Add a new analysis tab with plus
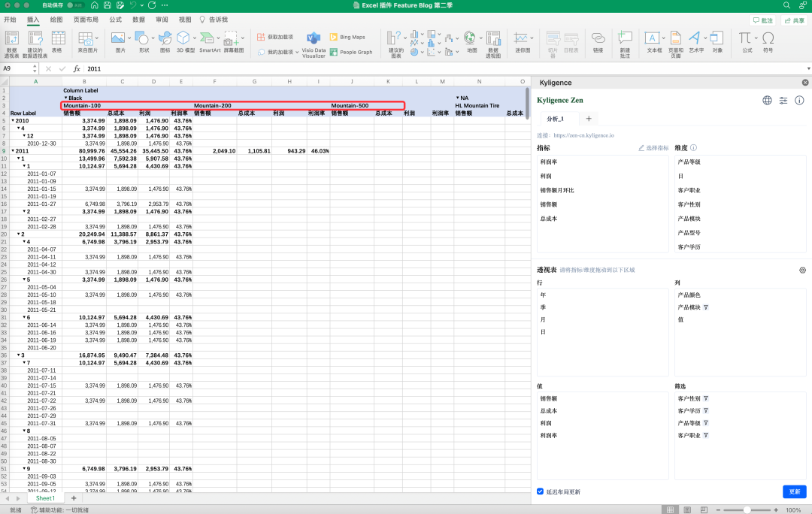This screenshot has width=812, height=514. [588, 119]
